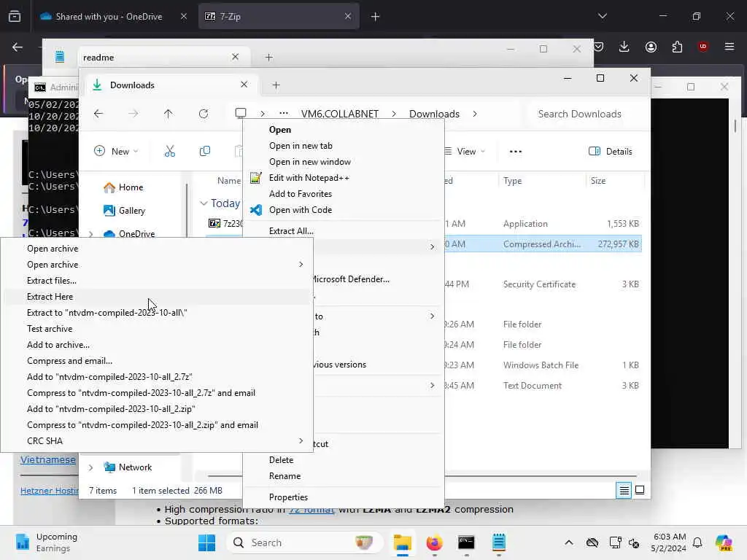Click the New plus icon in Explorer
This screenshot has height=560, width=747.
(99, 151)
